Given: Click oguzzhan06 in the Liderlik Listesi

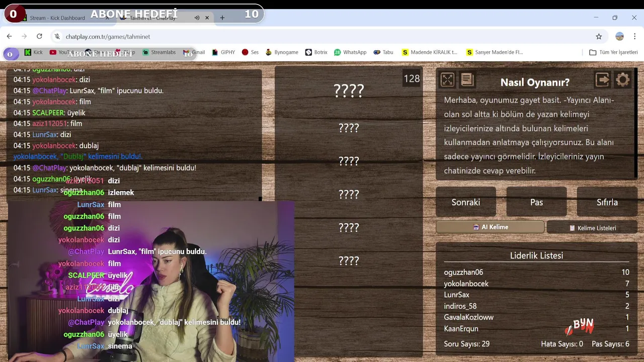Looking at the screenshot, I should pos(463,272).
